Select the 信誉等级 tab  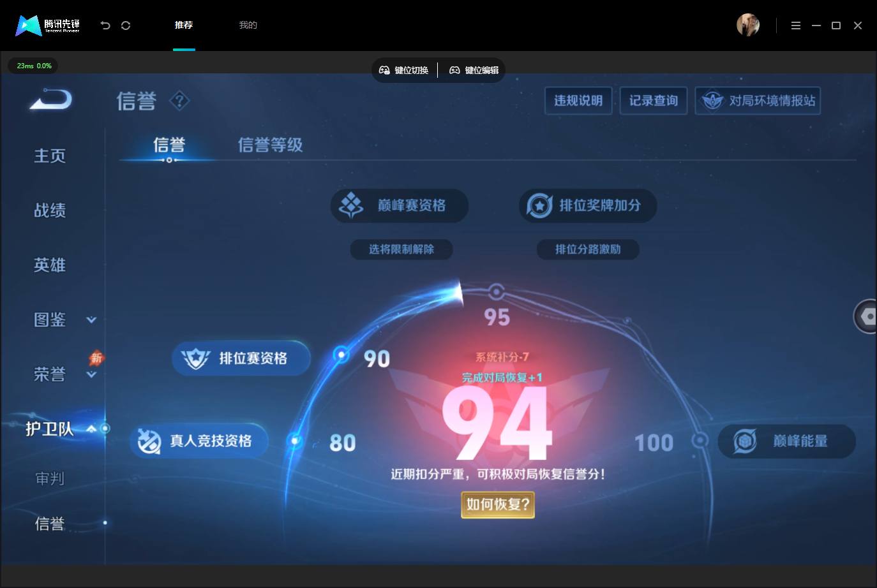tap(271, 145)
